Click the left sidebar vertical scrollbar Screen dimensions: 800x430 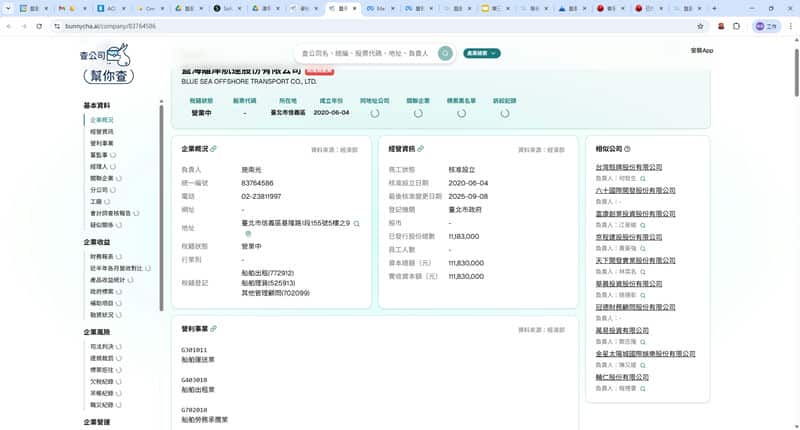coord(162,200)
